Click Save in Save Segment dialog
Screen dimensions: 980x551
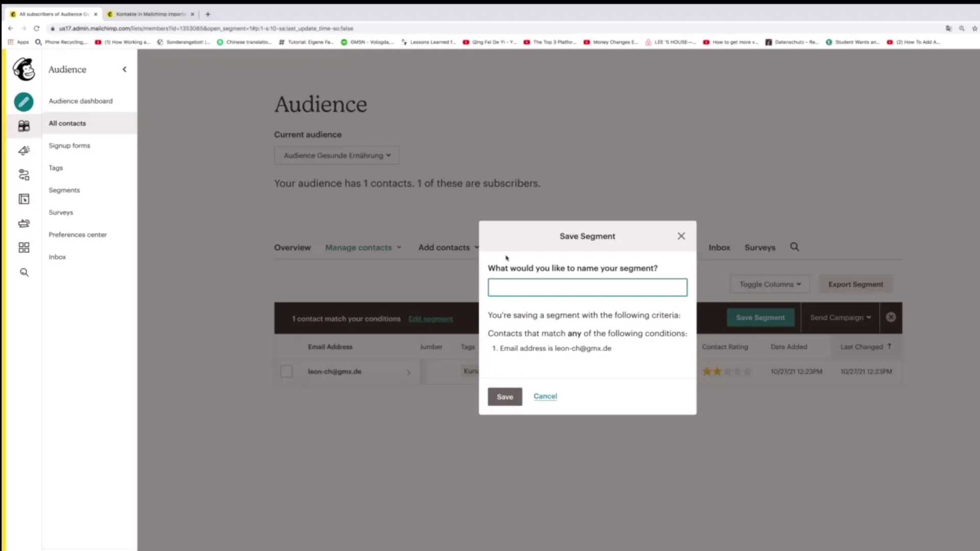(505, 397)
